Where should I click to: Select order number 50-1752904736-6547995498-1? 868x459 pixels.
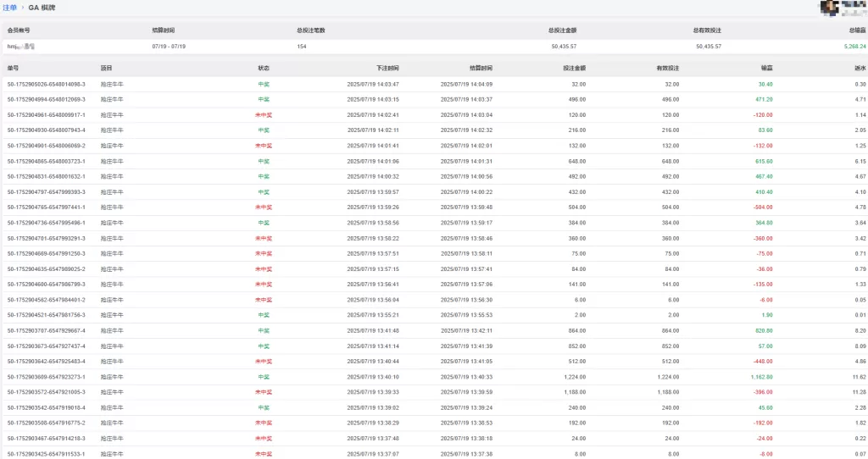click(x=47, y=223)
